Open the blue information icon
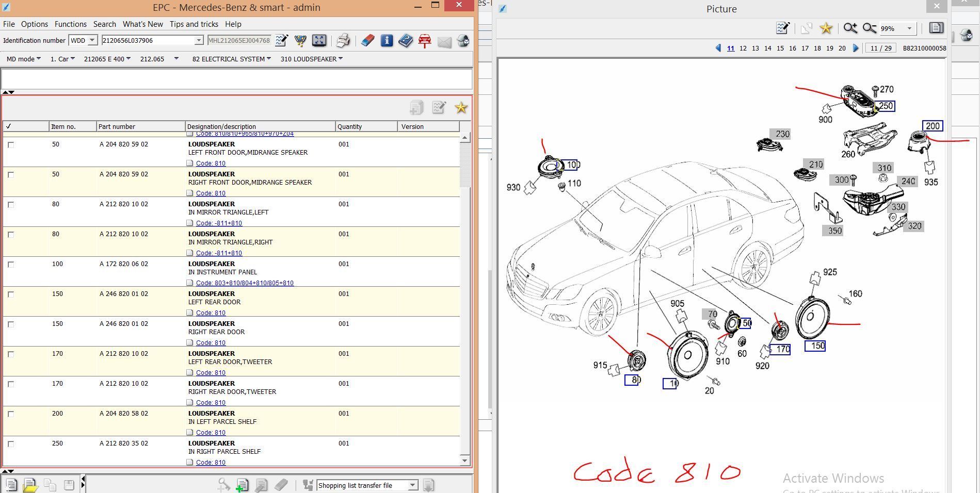 pos(387,40)
